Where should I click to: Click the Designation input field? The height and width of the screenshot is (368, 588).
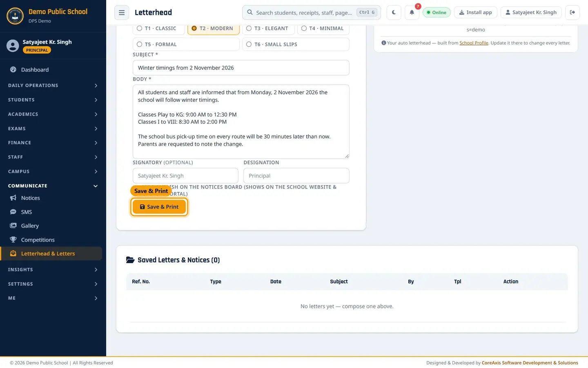(x=296, y=176)
